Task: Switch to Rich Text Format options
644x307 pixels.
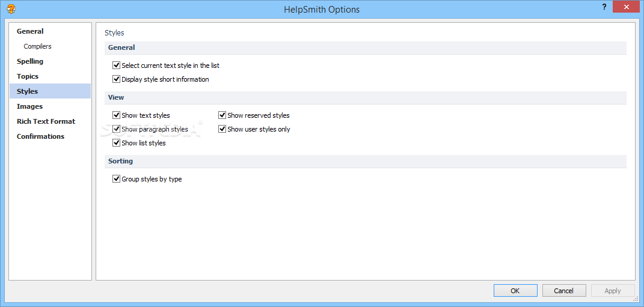Action: pyautogui.click(x=50, y=121)
